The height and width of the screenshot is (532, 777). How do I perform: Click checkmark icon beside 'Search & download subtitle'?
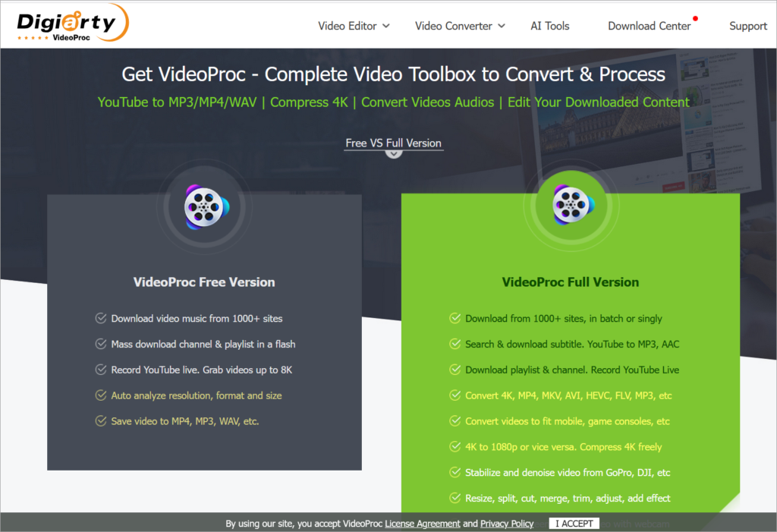coord(455,344)
